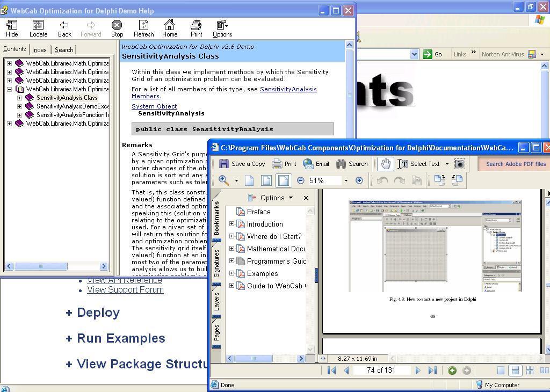Go to next PDF page

tap(418, 371)
